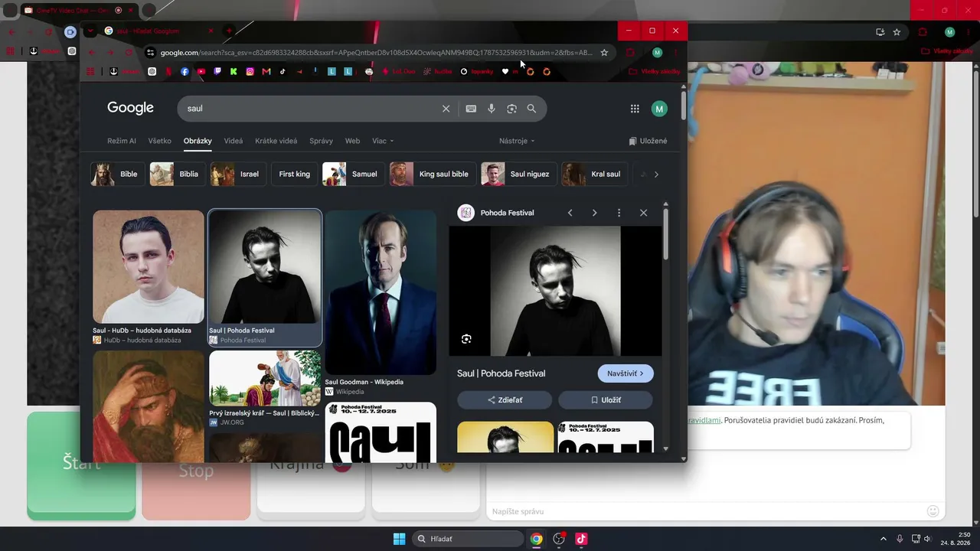Open the Google apps grid

[x=635, y=109]
